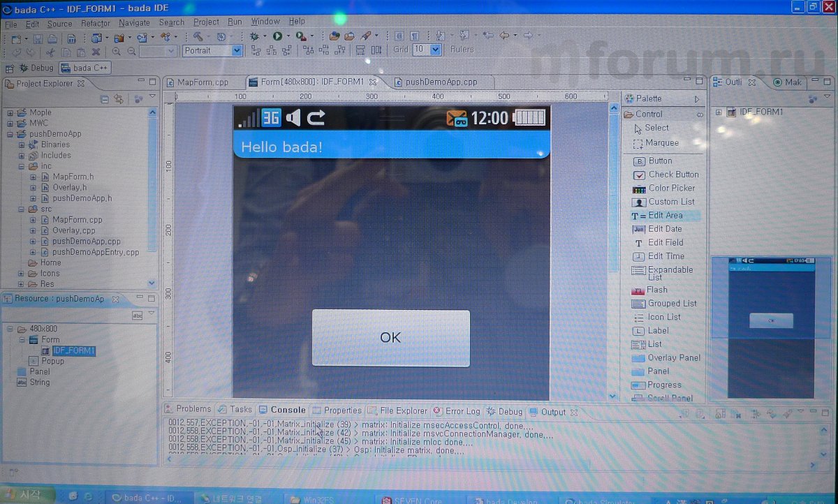Pick the Grouped List palette control

coord(664,304)
